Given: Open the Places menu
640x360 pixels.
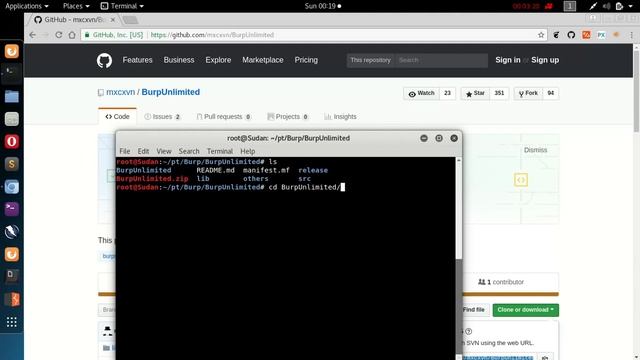Looking at the screenshot, I should pyautogui.click(x=76, y=6).
